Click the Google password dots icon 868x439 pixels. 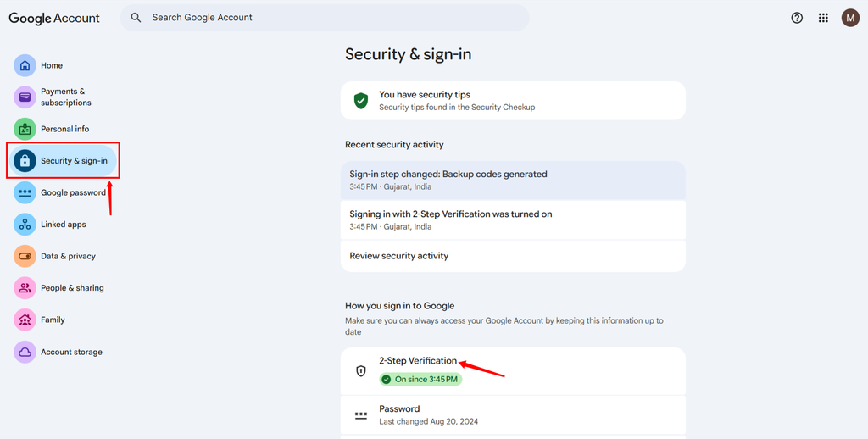(25, 192)
